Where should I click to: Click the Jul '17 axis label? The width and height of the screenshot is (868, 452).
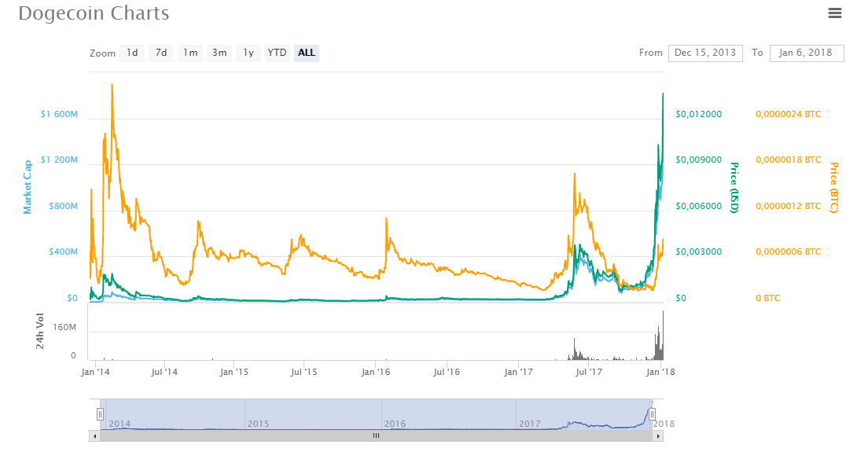588,372
